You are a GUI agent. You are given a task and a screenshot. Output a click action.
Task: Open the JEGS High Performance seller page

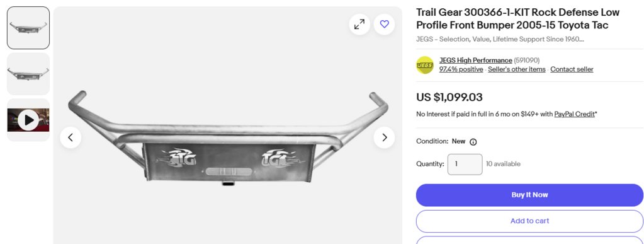tap(476, 61)
